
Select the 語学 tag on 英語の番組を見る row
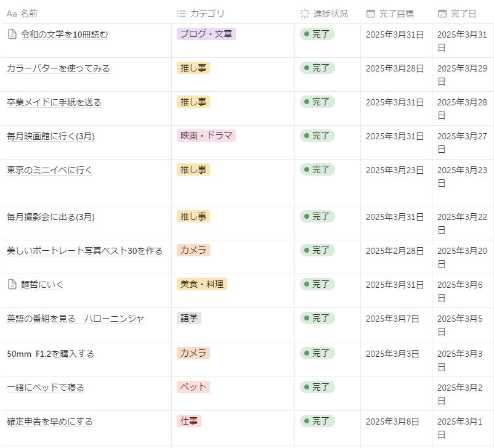pyautogui.click(x=188, y=318)
